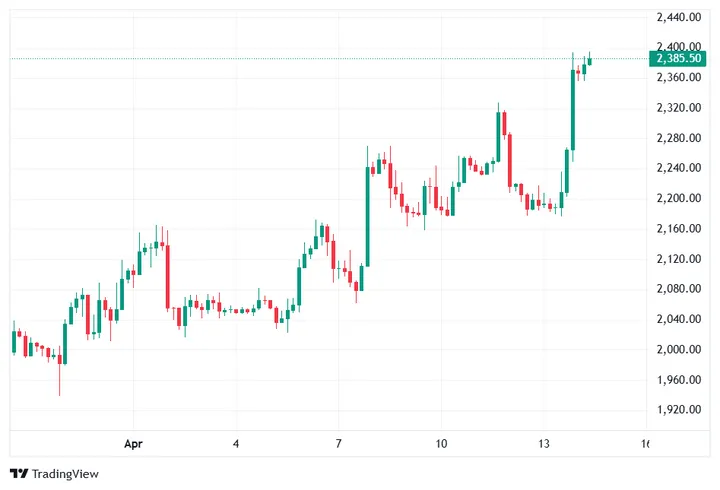Click the 4 date label on time axis

pos(236,443)
